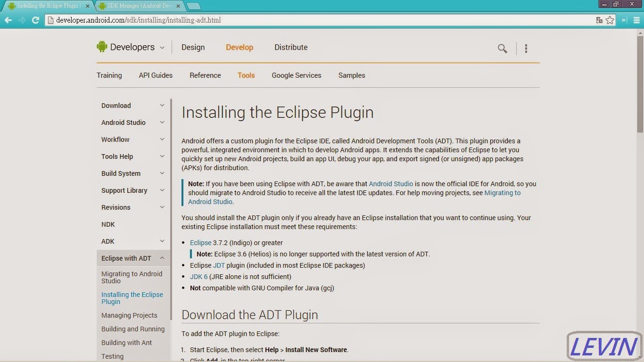Click the green Android robot logo
The width and height of the screenshot is (644, 362).
pyautogui.click(x=102, y=47)
